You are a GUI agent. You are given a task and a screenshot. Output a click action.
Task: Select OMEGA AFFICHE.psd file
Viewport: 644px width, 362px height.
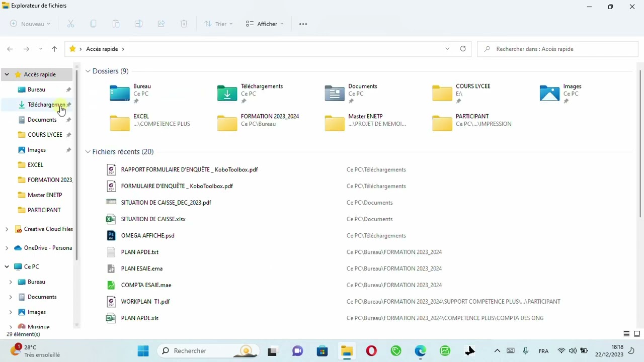147,235
